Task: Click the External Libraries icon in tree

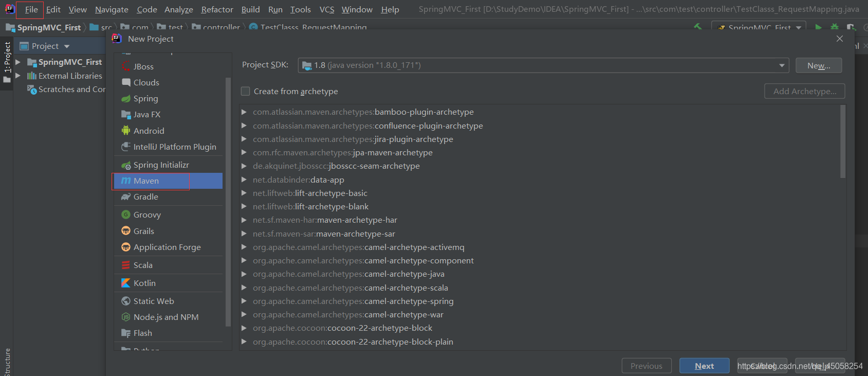Action: coord(32,76)
